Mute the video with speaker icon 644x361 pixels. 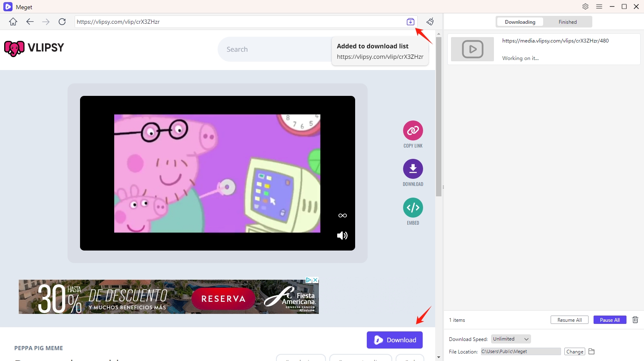[342, 236]
